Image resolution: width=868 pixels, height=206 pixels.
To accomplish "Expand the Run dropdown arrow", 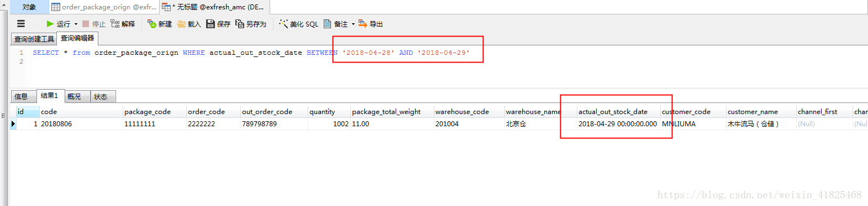I will click(x=76, y=24).
